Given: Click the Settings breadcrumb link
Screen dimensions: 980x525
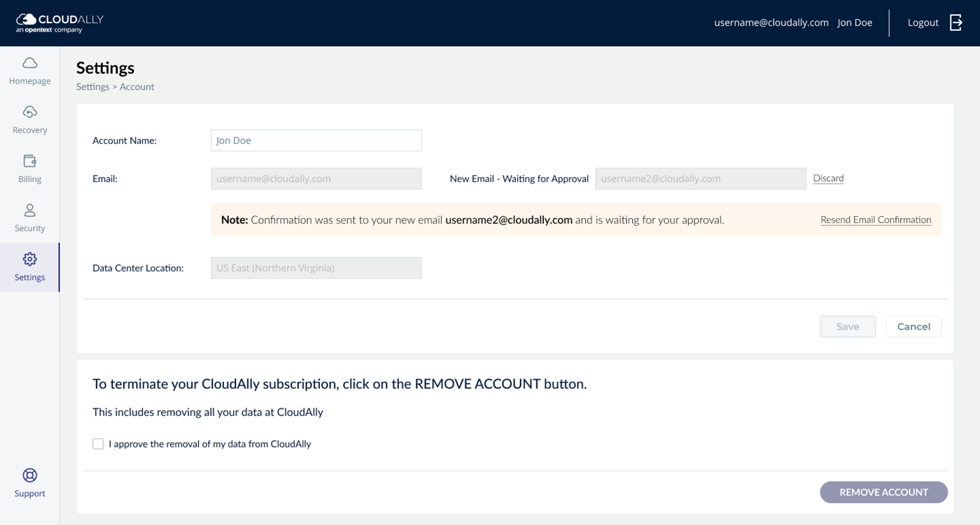Looking at the screenshot, I should (93, 87).
